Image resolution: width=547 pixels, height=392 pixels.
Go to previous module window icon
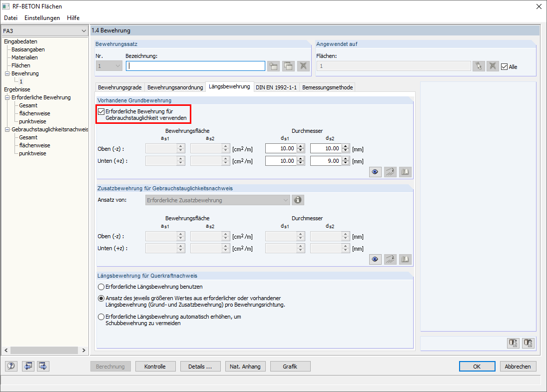pyautogui.click(x=28, y=366)
